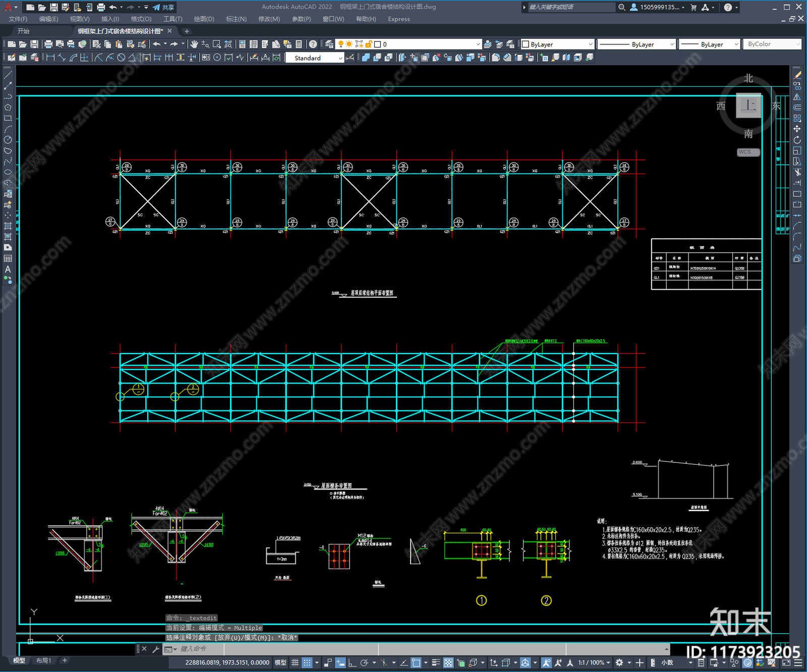Toggle lineweight display in status bar
Image resolution: width=807 pixels, height=672 pixels.
tap(436, 662)
